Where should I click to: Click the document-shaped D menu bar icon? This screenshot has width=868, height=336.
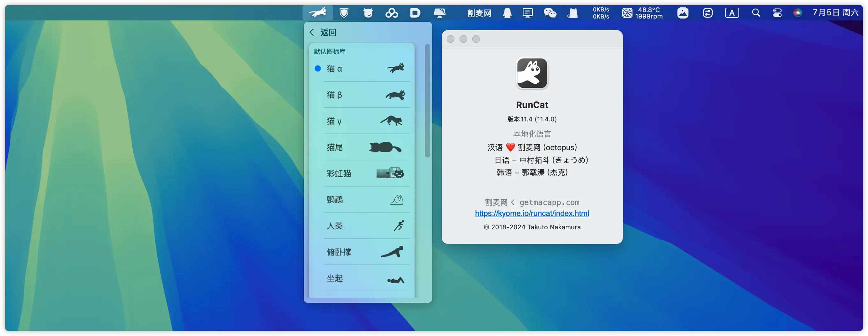(415, 13)
